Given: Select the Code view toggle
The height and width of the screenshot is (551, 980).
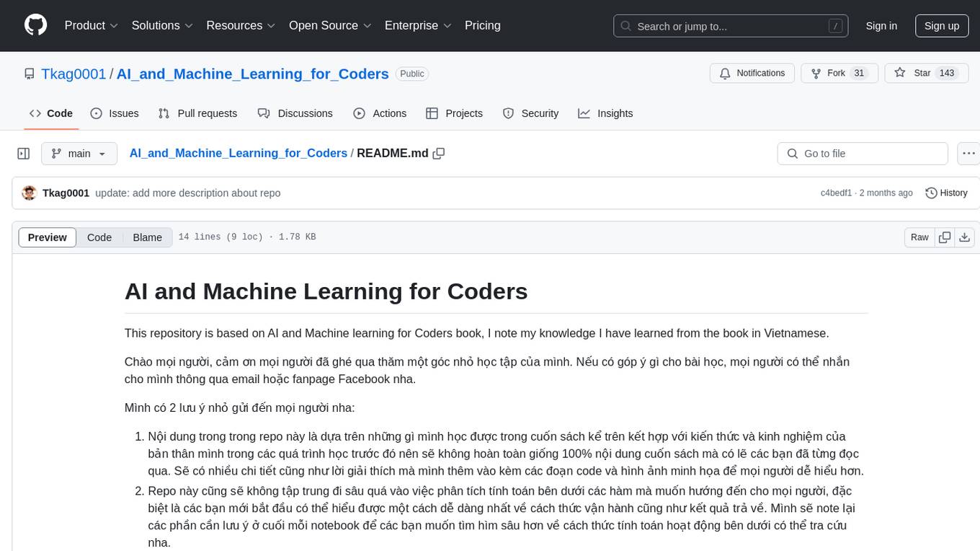Looking at the screenshot, I should [99, 237].
